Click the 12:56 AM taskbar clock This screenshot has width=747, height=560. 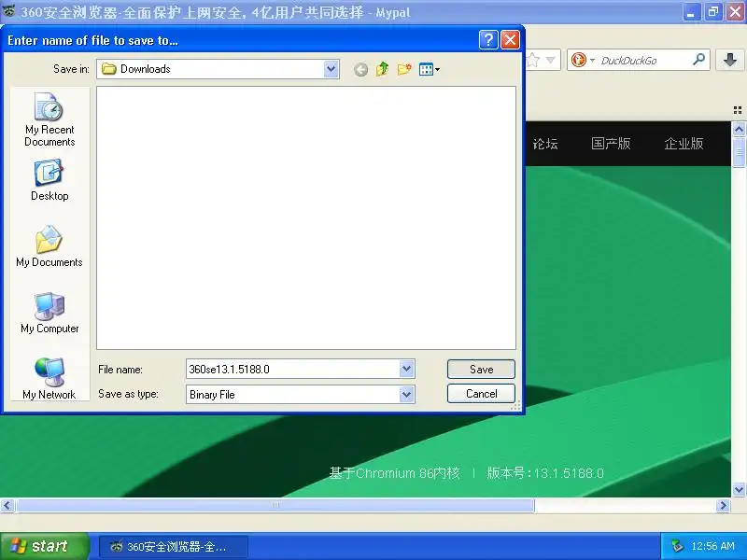pyautogui.click(x=712, y=546)
